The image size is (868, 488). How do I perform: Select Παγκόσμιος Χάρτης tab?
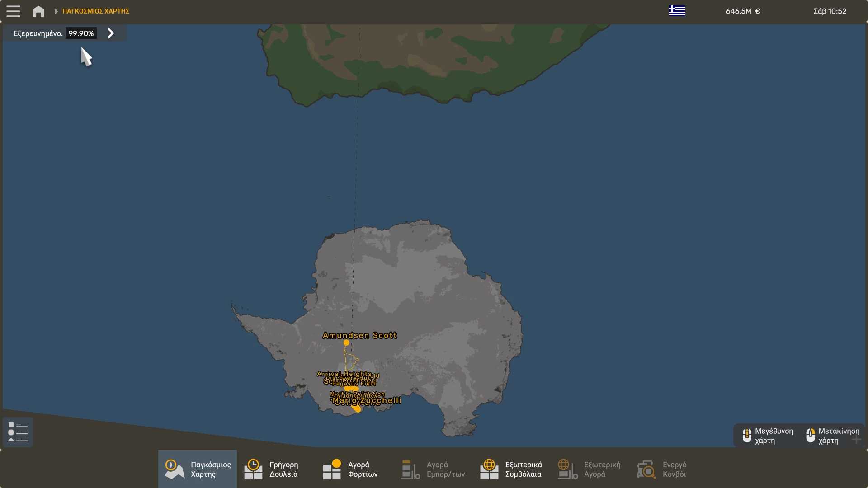point(198,469)
